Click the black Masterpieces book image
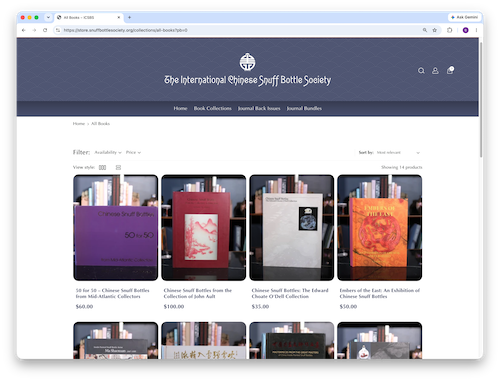 click(x=292, y=341)
